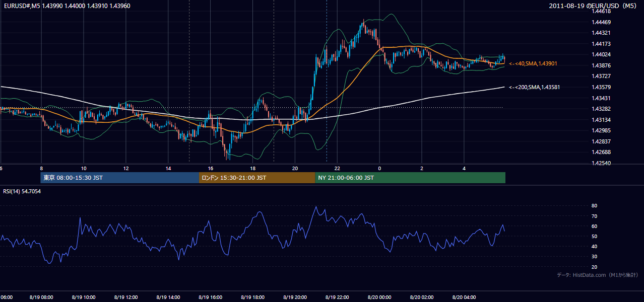Image resolution: width=644 pixels, height=302 pixels.
Task: Click the RSI 70 level label
Action: 594,216
